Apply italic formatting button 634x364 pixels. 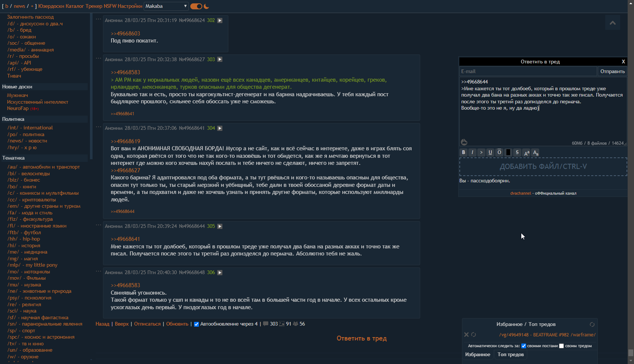coord(472,153)
